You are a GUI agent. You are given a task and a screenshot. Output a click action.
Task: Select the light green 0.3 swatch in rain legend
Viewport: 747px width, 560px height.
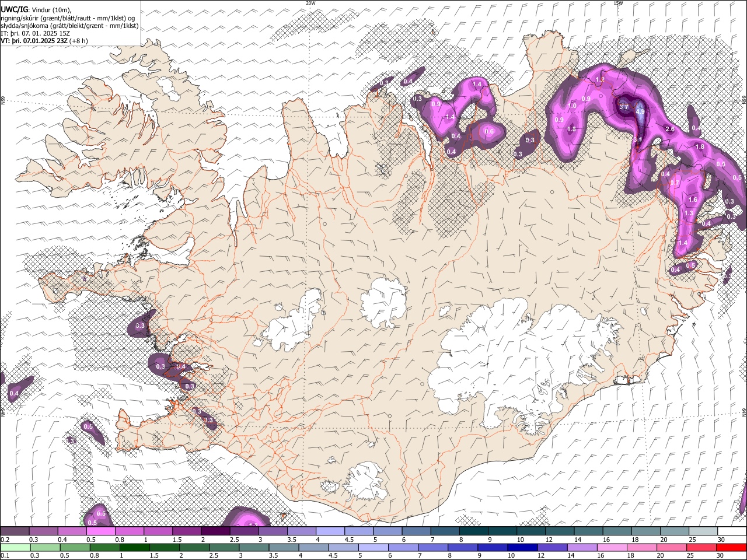point(45,548)
